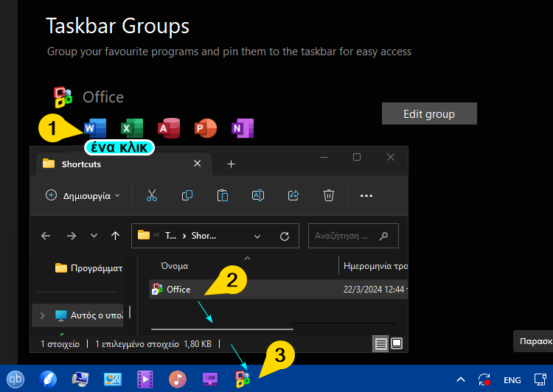Expand the Αυτός ο υπολ tree node
The image size is (553, 392).
[42, 315]
